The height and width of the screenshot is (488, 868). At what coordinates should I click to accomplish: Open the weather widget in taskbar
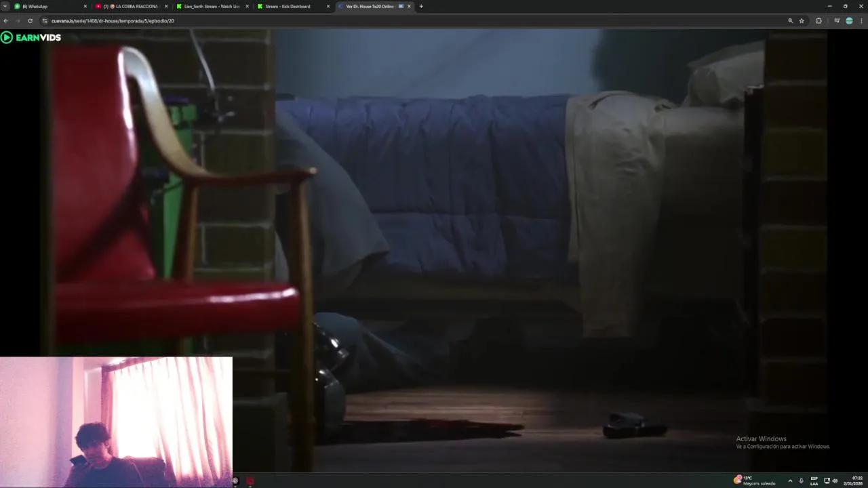754,480
